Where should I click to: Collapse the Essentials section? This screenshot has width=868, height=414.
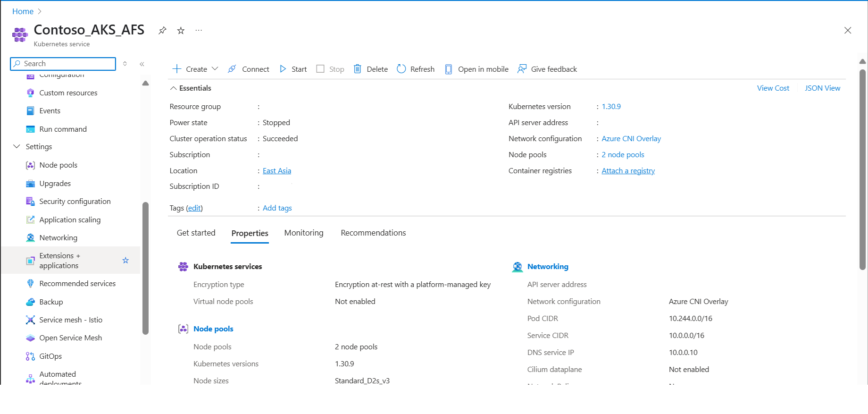[174, 88]
